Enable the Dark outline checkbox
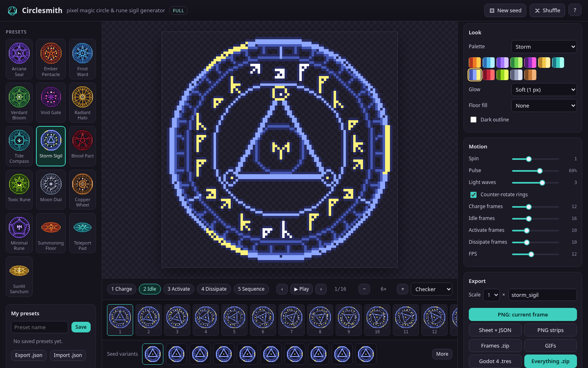Viewport: 588px width, 368px height. point(474,120)
